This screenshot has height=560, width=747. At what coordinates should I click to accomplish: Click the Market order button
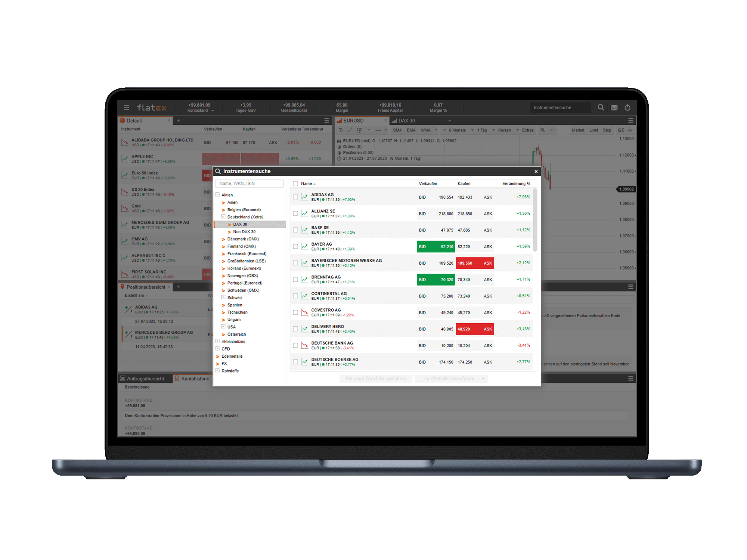click(x=578, y=130)
